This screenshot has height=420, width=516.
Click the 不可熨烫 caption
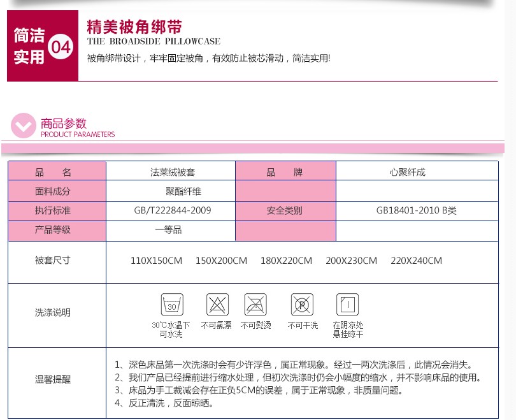255,326
